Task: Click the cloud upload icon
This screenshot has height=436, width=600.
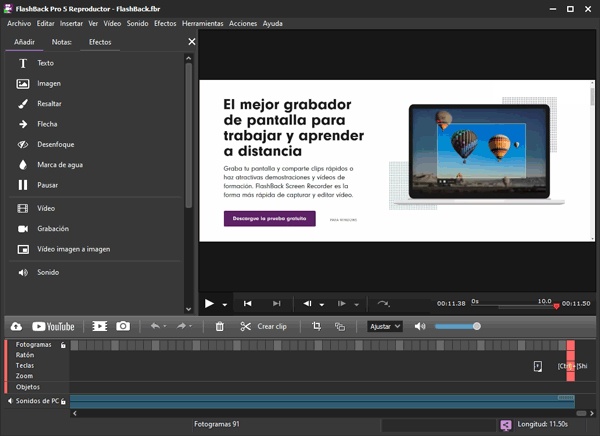Action: (16, 326)
